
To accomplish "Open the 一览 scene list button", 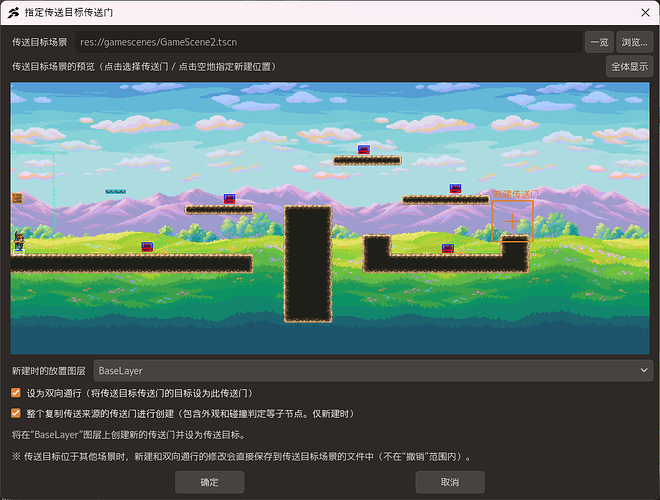I will [599, 42].
